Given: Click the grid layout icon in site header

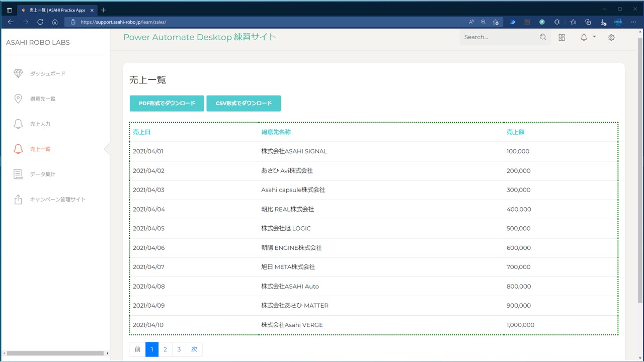Looking at the screenshot, I should click(x=562, y=37).
